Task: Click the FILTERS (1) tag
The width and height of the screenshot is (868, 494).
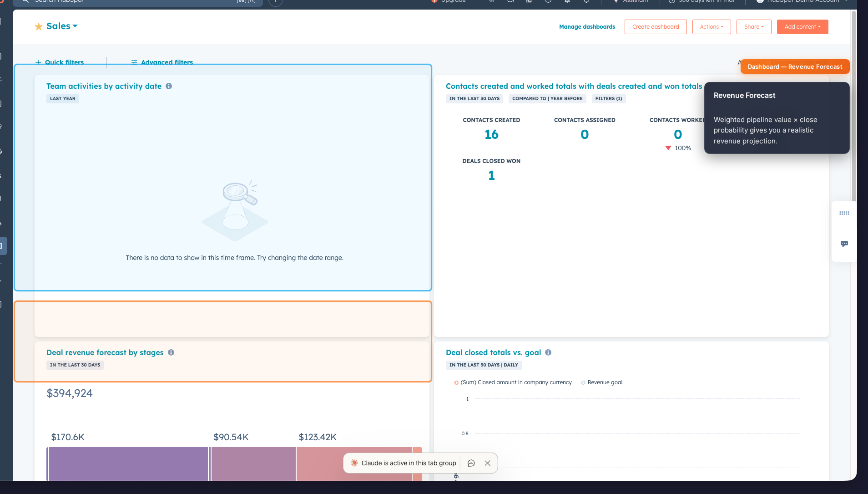Action: point(609,99)
